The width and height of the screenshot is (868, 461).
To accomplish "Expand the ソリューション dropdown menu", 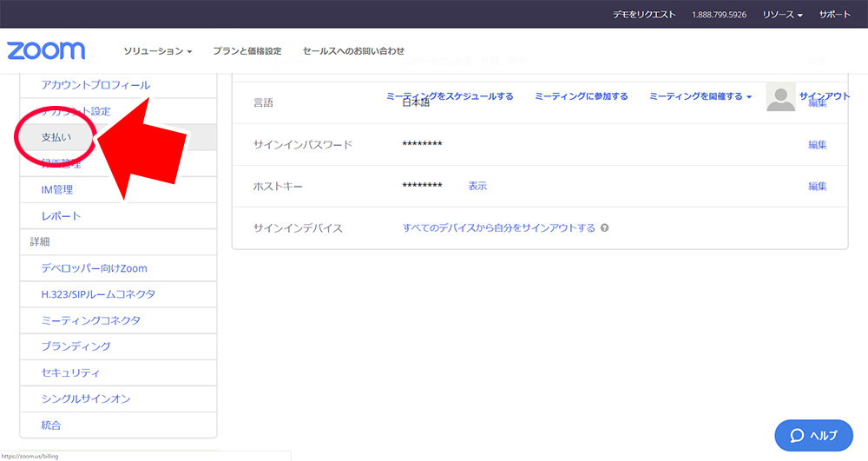I will tap(157, 51).
